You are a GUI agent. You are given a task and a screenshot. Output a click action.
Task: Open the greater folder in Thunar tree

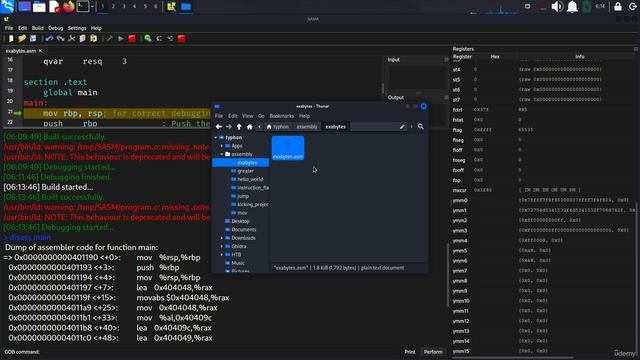(246, 171)
